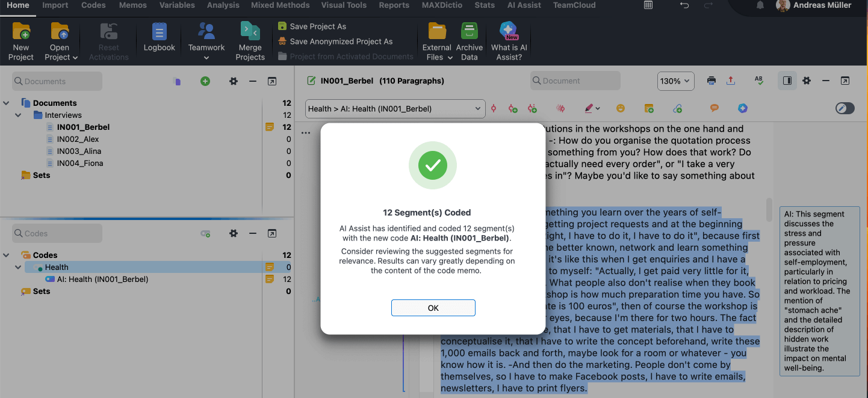Open External Files dropdown

coord(437,41)
